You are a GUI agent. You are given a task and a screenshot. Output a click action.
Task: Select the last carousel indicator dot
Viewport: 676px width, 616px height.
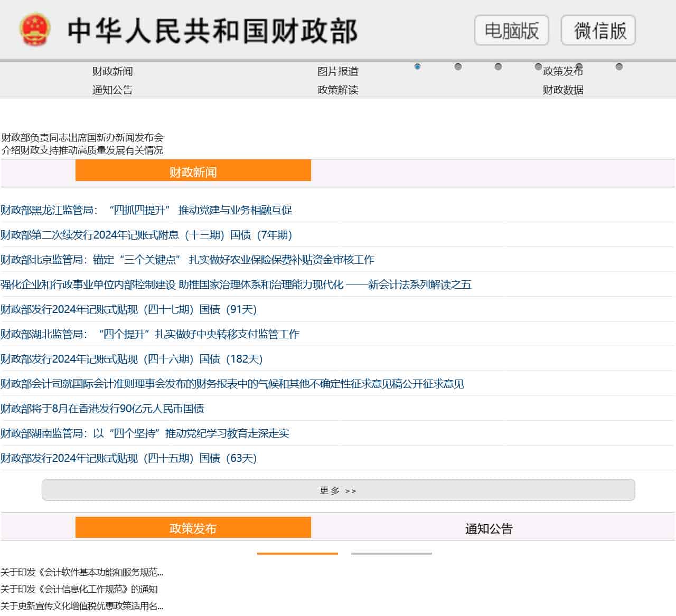[618, 66]
